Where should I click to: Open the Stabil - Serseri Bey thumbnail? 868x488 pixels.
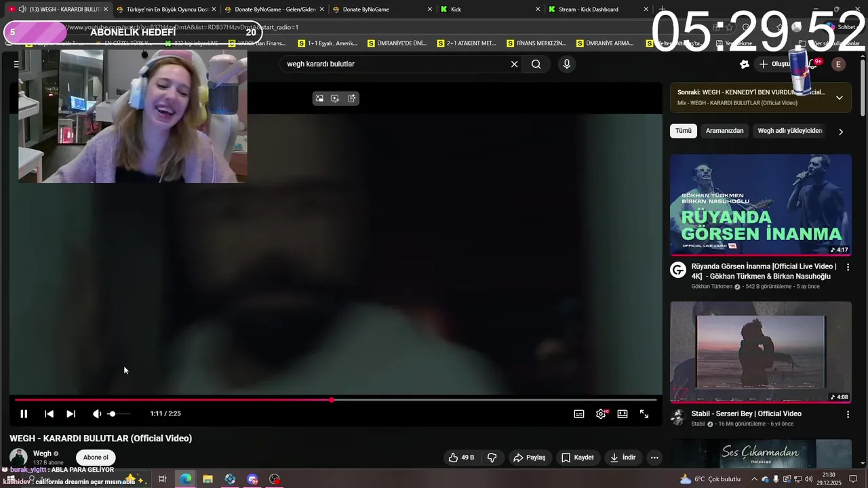(761, 352)
